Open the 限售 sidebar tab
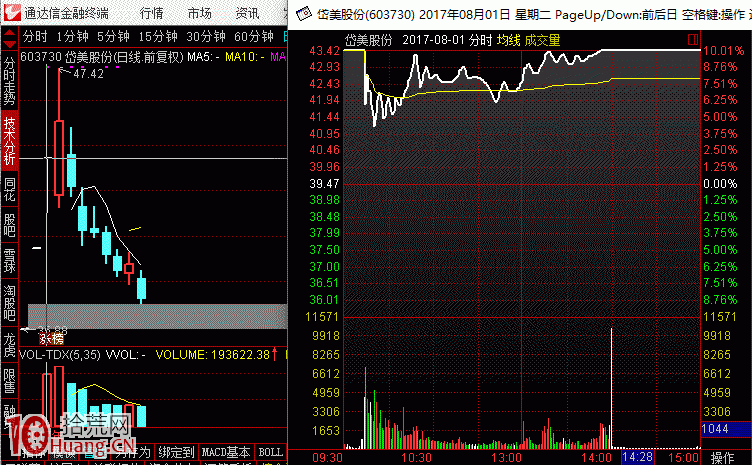This screenshot has height=465, width=752. 10,381
